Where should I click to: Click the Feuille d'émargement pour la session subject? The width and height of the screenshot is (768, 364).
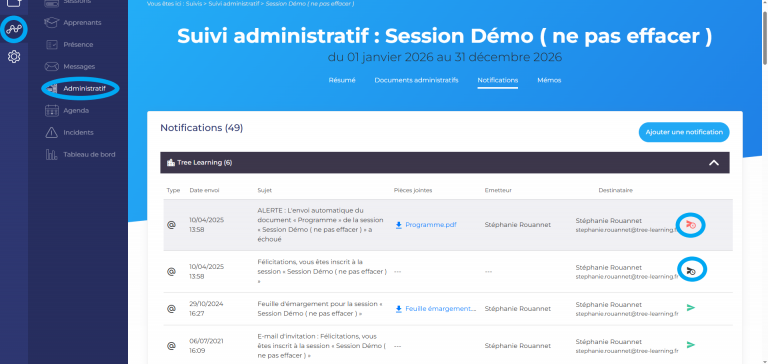tap(319, 309)
